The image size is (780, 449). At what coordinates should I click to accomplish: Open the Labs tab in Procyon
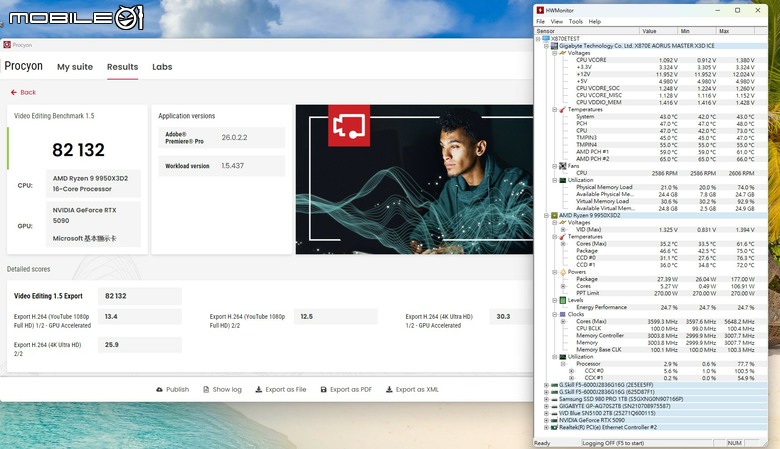[x=162, y=67]
